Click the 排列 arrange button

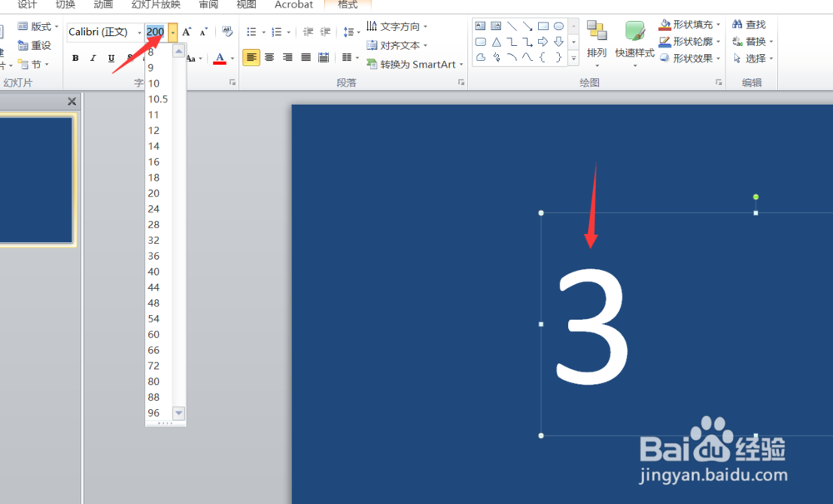(x=596, y=43)
